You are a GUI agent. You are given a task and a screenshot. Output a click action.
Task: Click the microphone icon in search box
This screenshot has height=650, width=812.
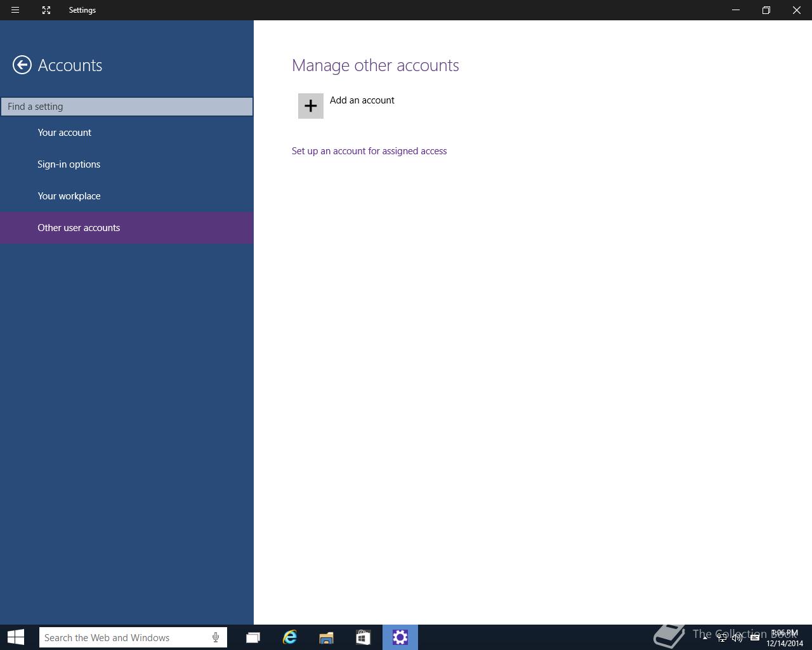tap(216, 637)
